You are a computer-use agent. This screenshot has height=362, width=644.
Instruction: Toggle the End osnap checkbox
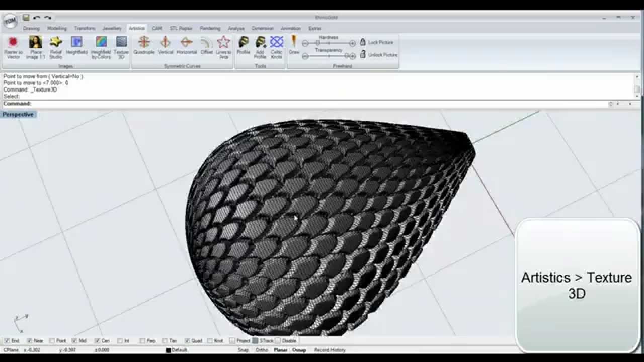pos(6,340)
